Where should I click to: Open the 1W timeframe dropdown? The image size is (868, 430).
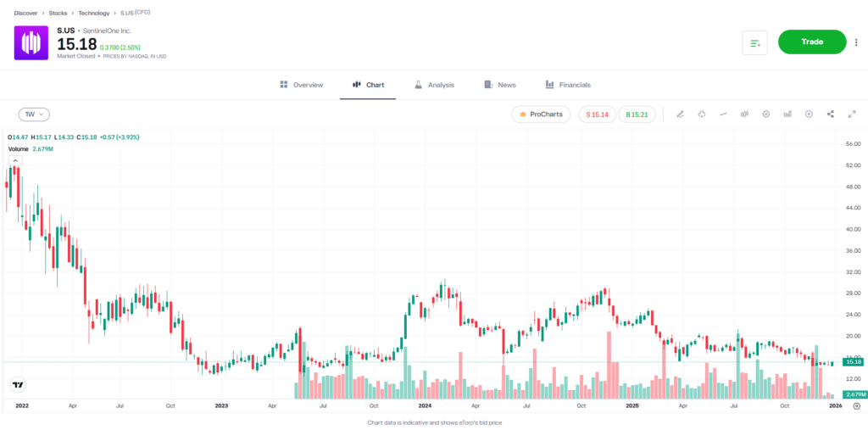tap(35, 114)
